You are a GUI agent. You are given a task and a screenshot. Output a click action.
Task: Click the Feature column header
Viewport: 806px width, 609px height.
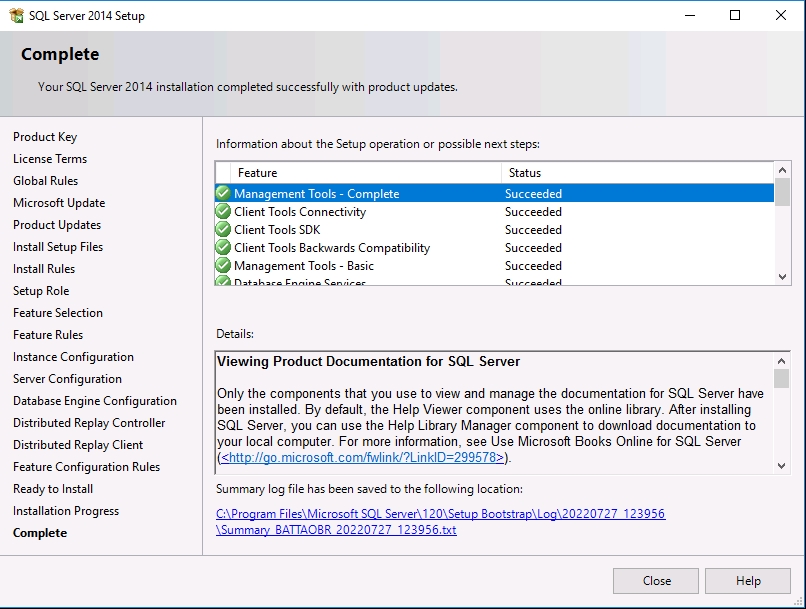point(366,173)
